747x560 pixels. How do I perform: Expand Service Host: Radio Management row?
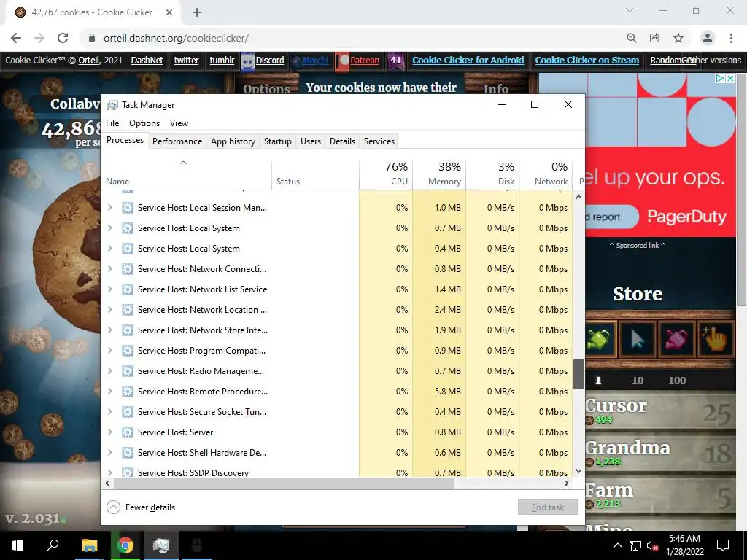coord(110,371)
